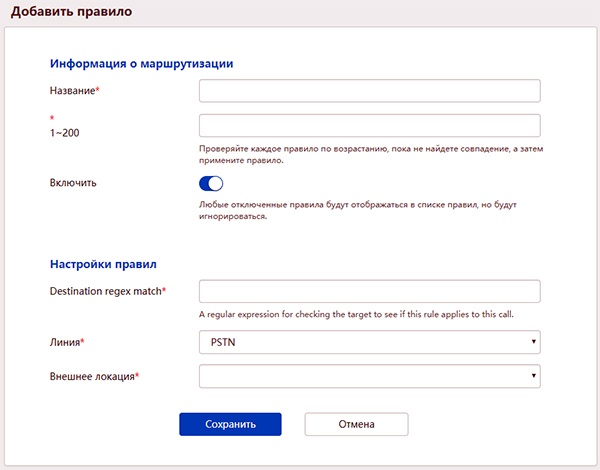Image resolution: width=600 pixels, height=470 pixels.
Task: Toggle the Включить switch off
Action: [x=211, y=184]
